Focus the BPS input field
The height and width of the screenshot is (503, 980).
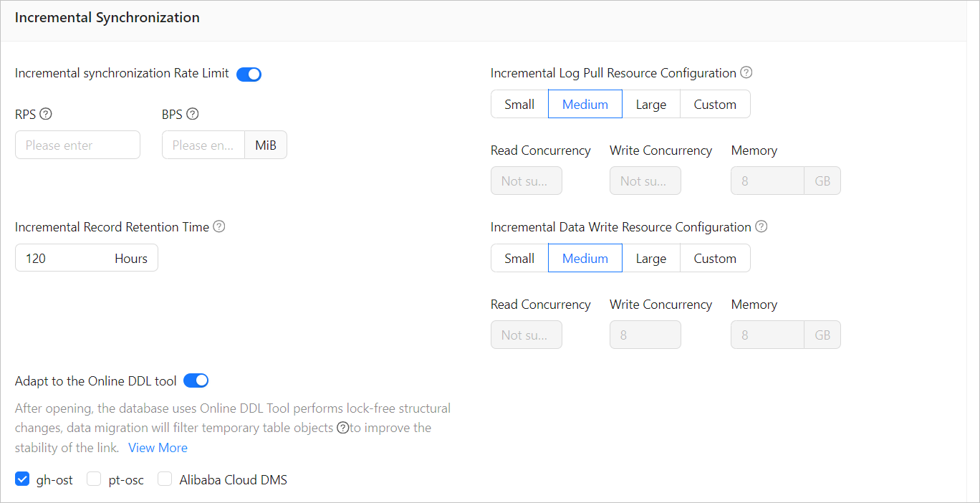coord(203,145)
